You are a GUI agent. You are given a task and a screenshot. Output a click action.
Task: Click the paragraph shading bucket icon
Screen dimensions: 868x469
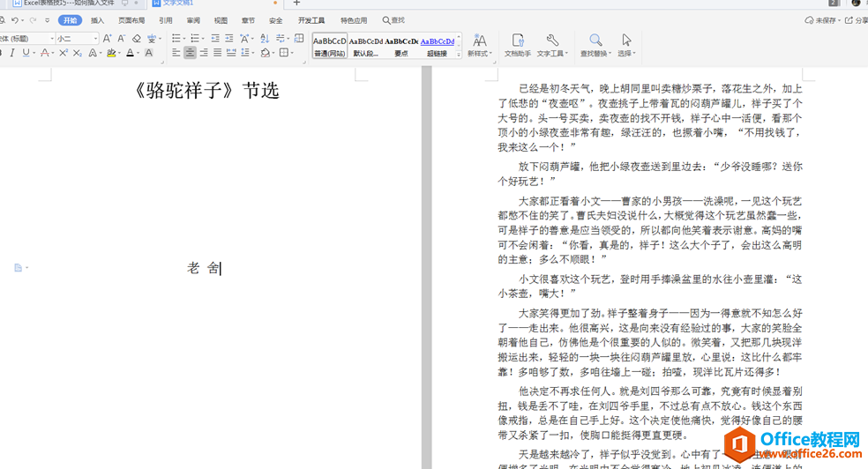266,53
